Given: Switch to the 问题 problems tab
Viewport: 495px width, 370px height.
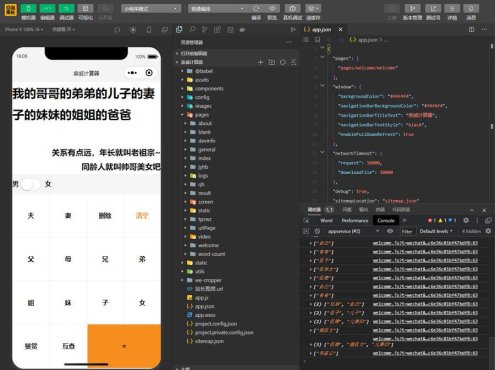Looking at the screenshot, I should [x=347, y=210].
